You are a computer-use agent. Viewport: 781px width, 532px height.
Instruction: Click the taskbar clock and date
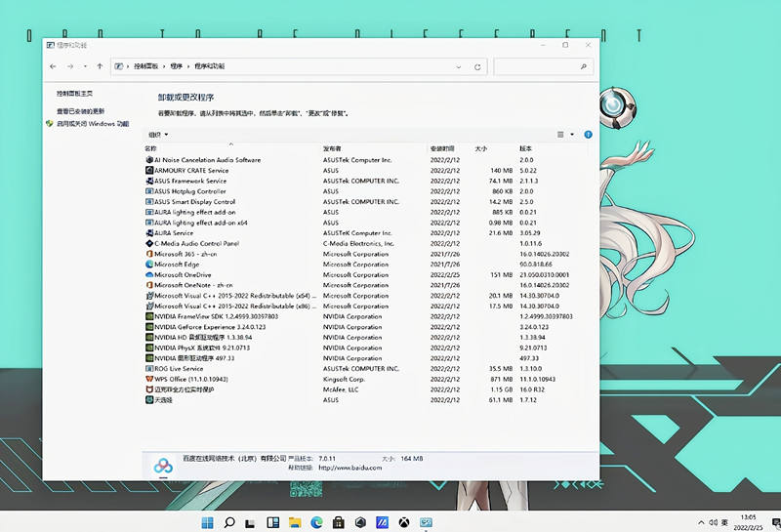[748, 522]
